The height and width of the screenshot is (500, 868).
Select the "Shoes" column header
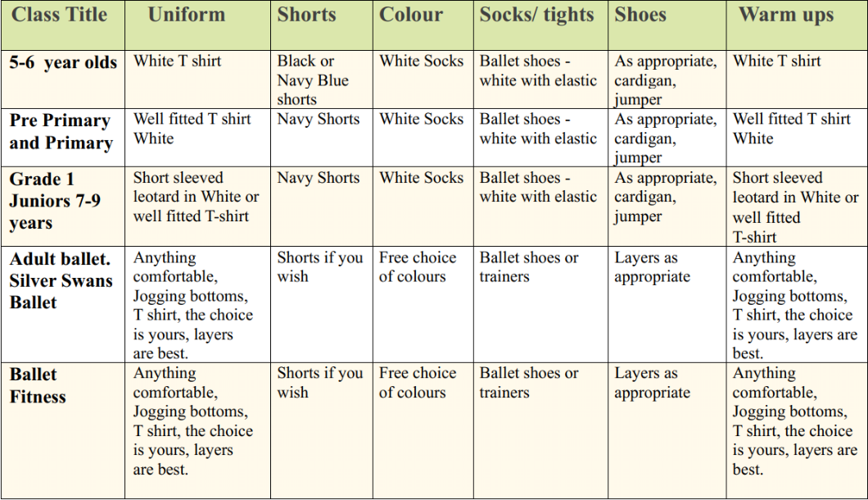tap(640, 15)
